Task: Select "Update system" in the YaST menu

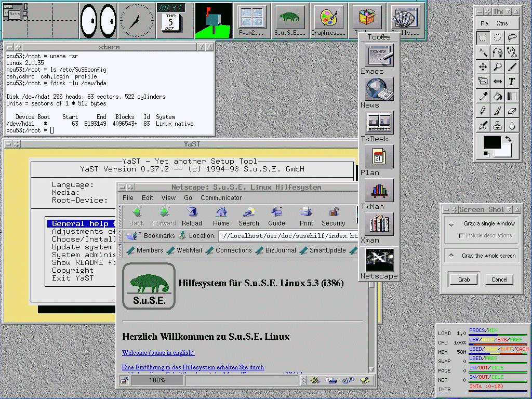Action: tap(82, 247)
